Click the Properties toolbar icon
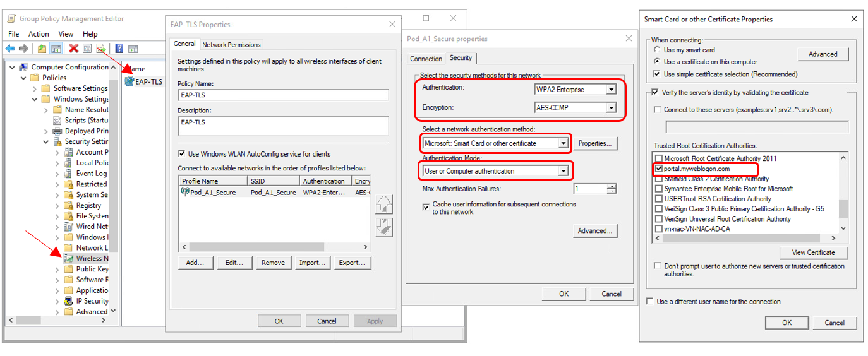 [87, 49]
